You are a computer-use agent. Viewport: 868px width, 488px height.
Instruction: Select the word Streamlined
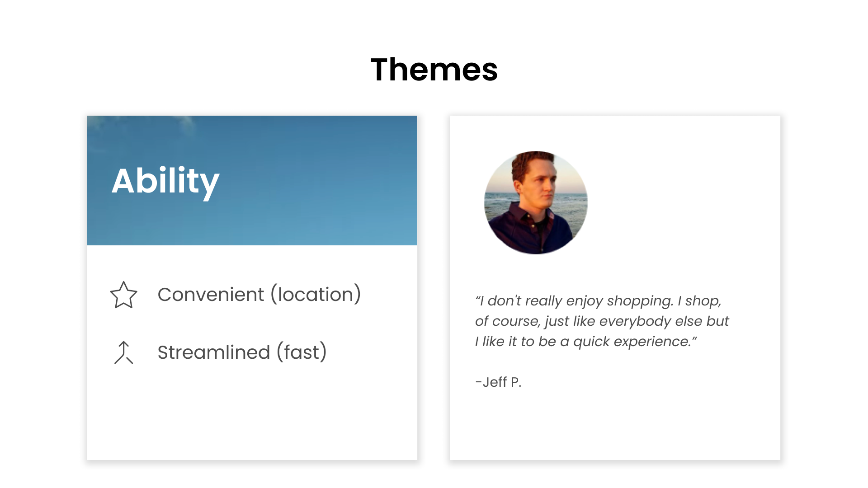point(214,352)
